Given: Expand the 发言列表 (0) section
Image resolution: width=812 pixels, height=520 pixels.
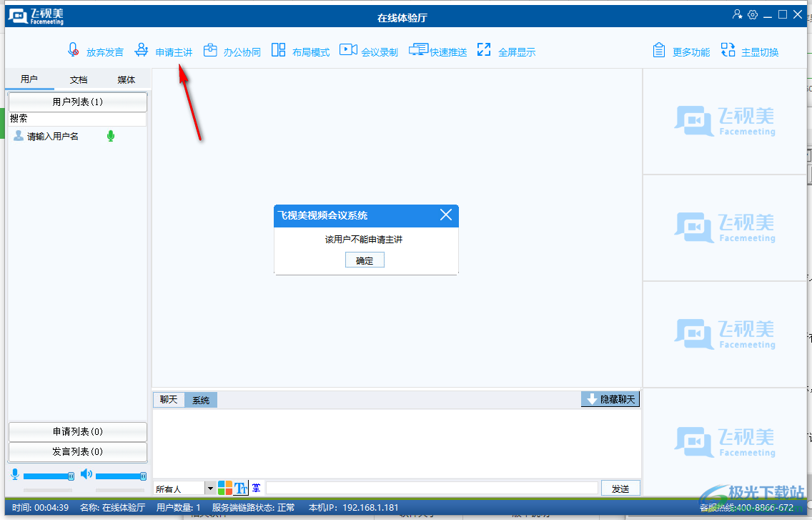Looking at the screenshot, I should click(x=77, y=452).
